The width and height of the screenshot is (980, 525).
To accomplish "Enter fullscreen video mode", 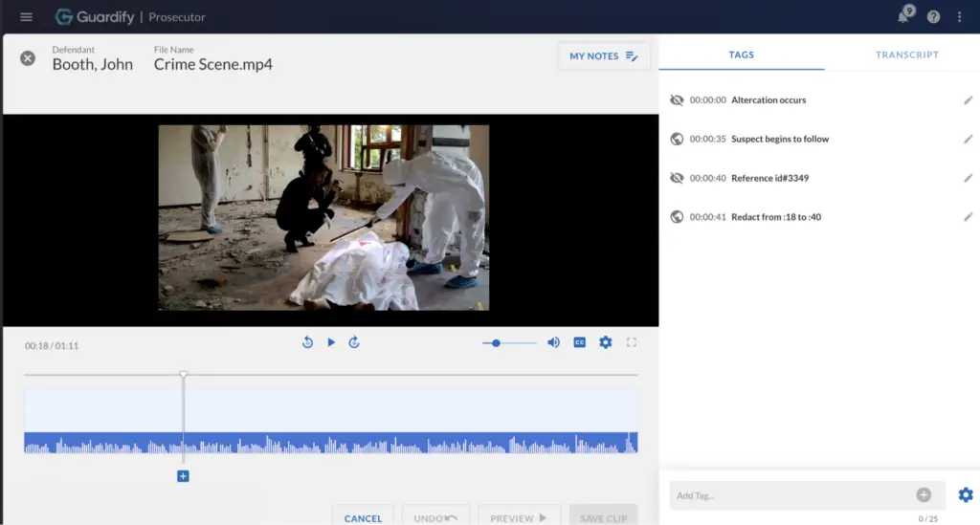I will click(632, 342).
